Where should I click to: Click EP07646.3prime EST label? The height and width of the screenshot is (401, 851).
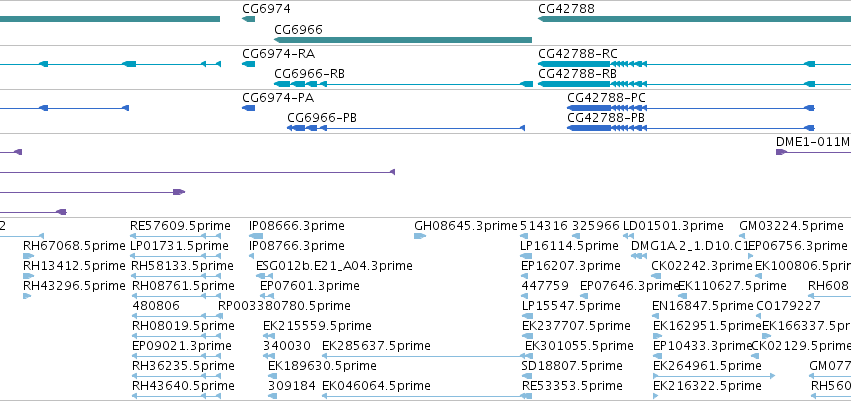pos(629,285)
